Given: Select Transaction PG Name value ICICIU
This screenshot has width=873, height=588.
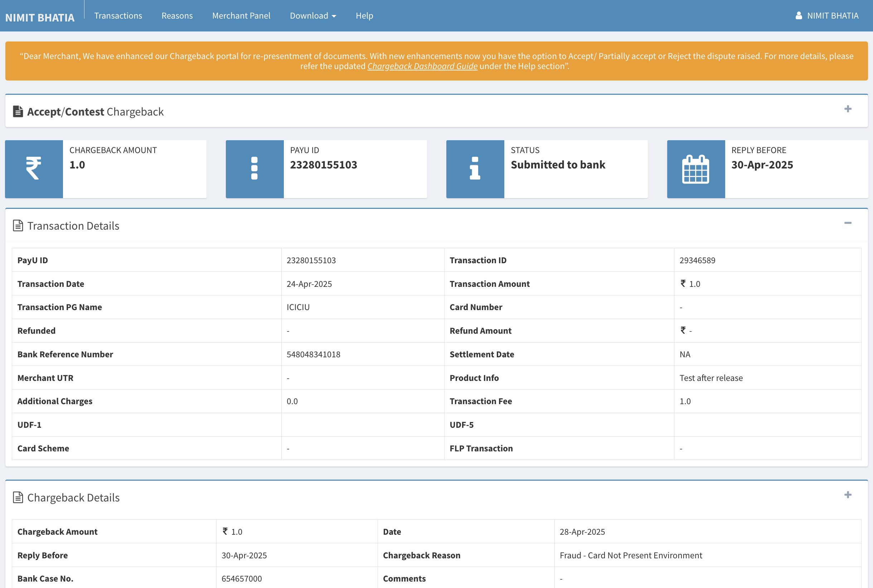Looking at the screenshot, I should tap(299, 307).
